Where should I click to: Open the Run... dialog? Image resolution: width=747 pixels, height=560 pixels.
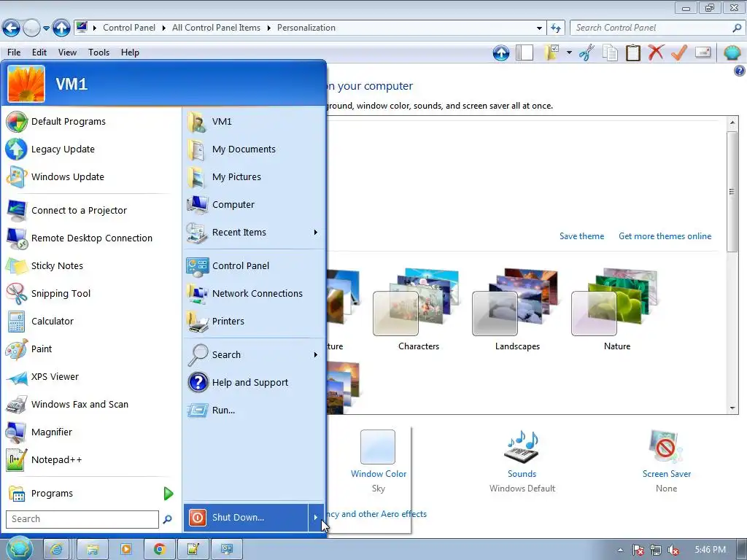tap(254, 410)
